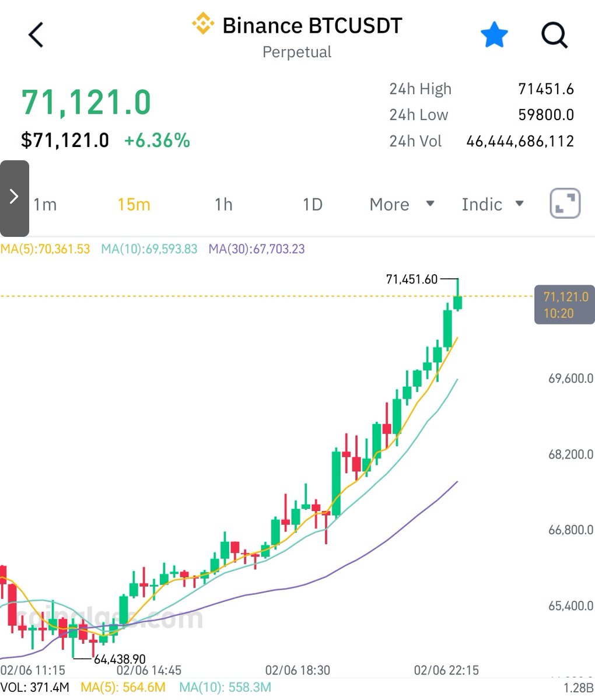Tap the 24h Vol value 46,444,686,112

click(520, 141)
